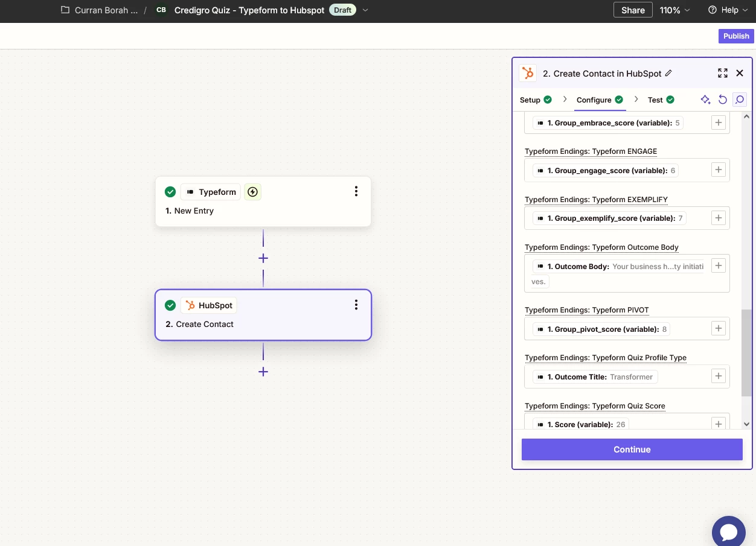
Task: Add a step between Typeform and HubSpot
Action: click(263, 258)
